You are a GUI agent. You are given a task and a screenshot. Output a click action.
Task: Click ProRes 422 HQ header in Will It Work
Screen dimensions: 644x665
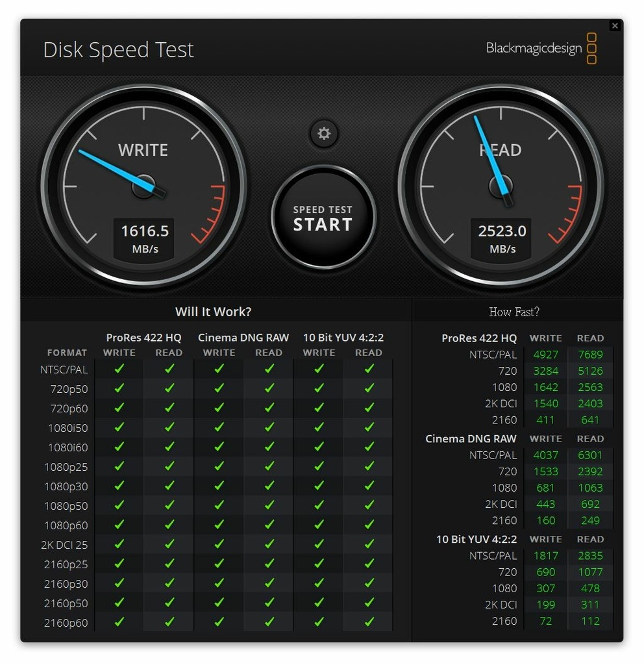click(x=143, y=338)
